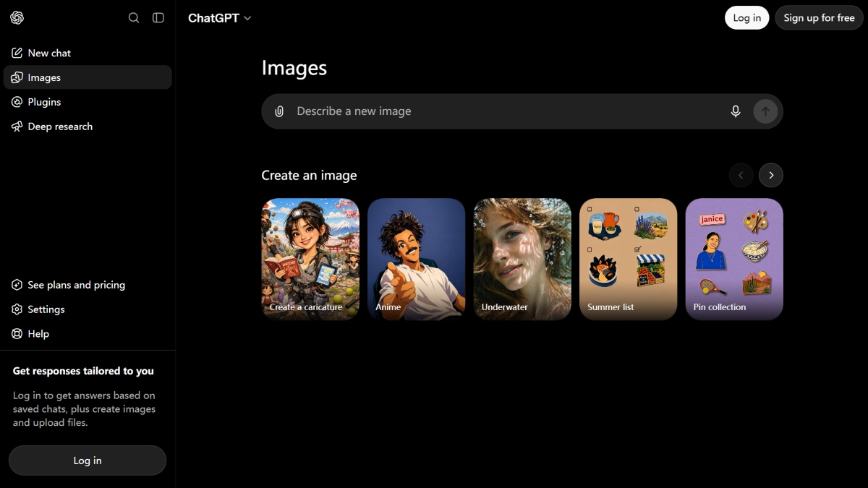
Task: Collapse the sidebar with the panel icon
Action: tap(158, 18)
